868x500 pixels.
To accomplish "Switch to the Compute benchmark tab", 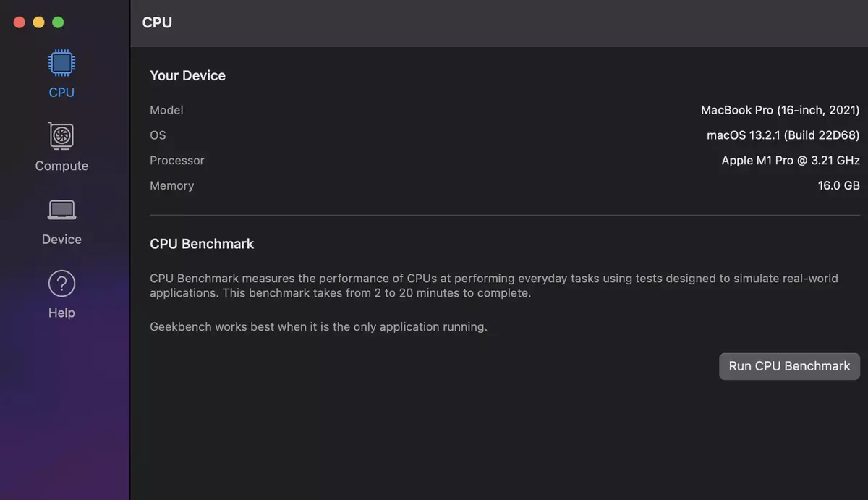I will coord(61,148).
